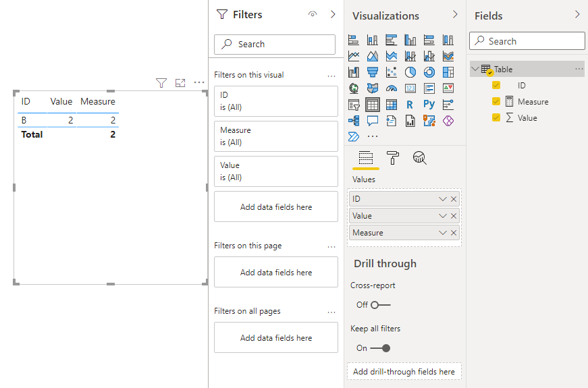The height and width of the screenshot is (388, 588).
Task: Select the Decomposition tree visual
Action: [x=354, y=121]
